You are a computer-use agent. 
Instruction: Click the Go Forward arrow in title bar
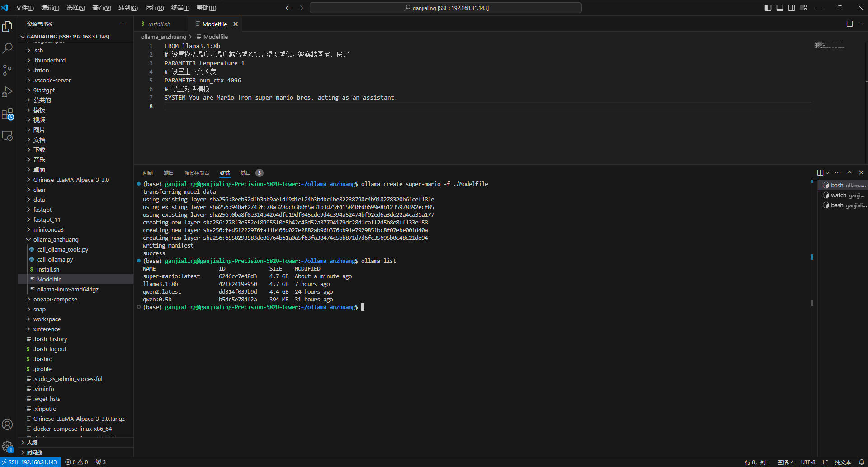click(x=300, y=8)
